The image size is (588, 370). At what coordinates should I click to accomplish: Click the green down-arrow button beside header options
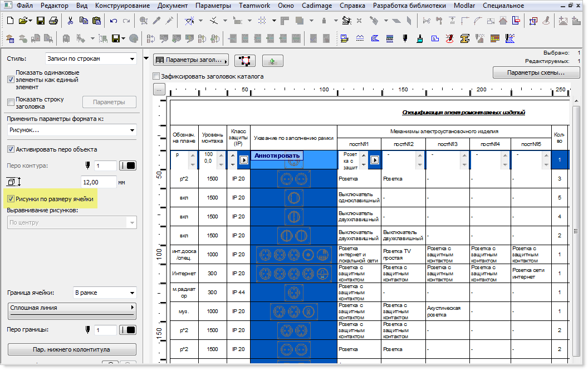(x=273, y=60)
